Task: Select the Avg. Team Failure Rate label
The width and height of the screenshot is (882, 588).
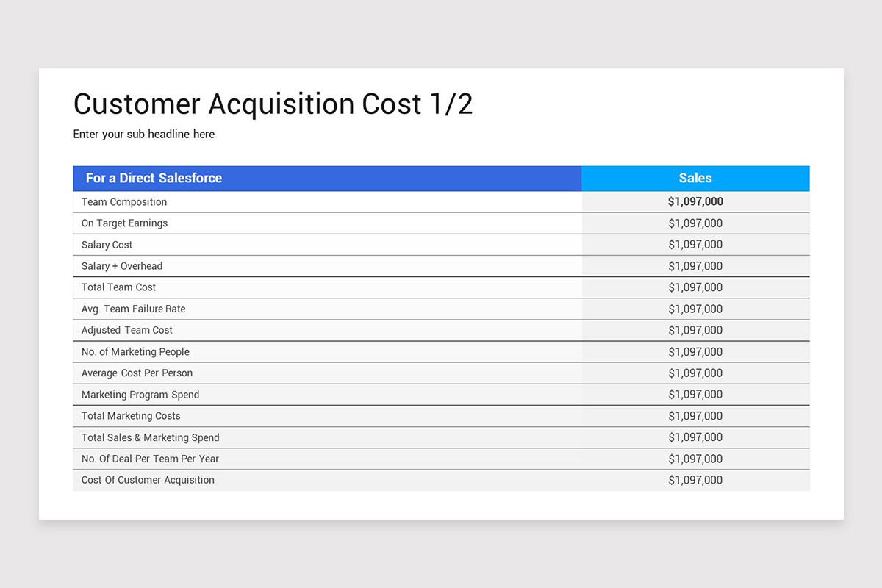Action: click(134, 309)
